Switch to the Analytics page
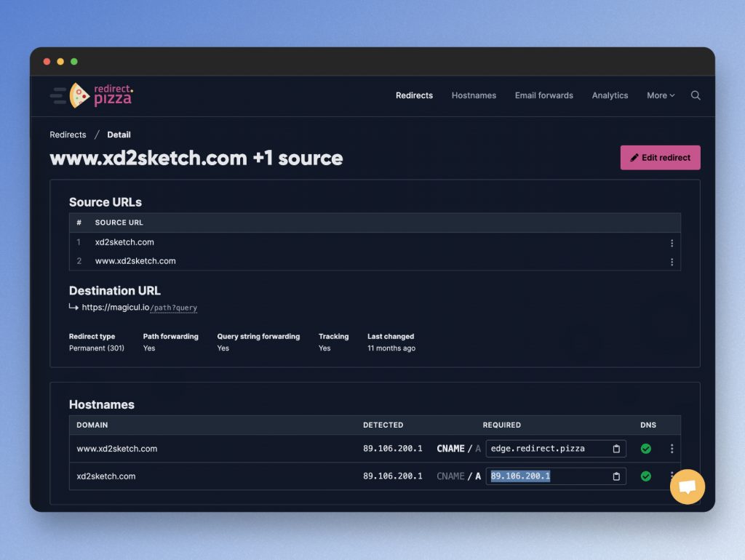 (610, 95)
